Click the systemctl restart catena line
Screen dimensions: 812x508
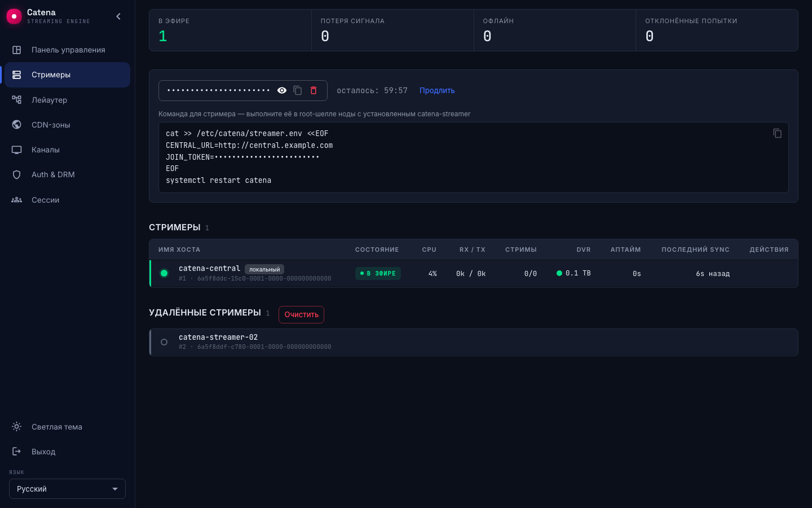(x=218, y=180)
